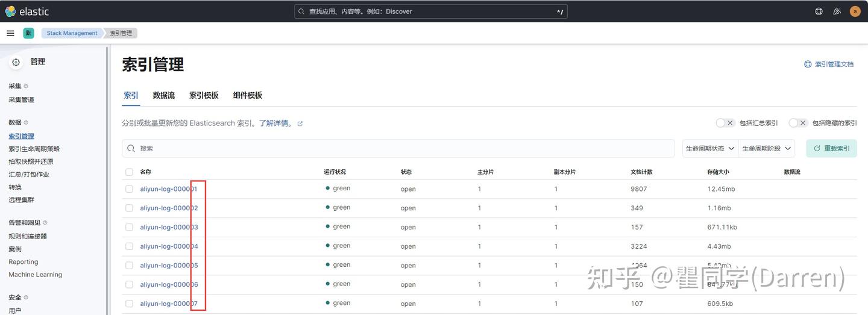Switch to the 索引 tab

click(131, 95)
